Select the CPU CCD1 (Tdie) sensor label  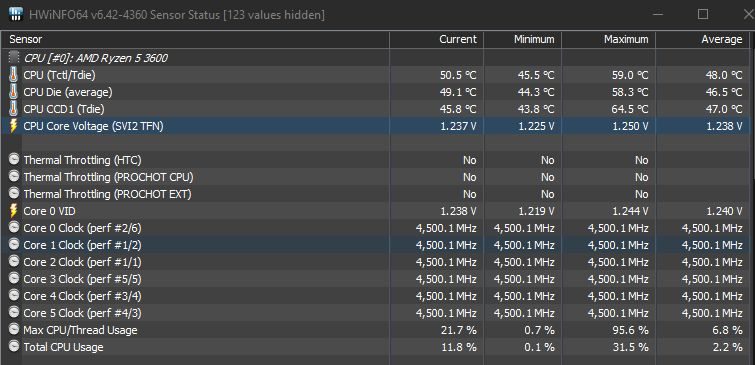click(64, 109)
